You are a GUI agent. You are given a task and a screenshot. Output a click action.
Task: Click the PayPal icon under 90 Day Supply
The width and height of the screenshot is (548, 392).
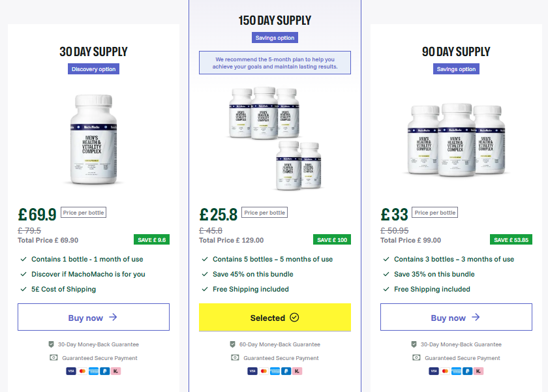[468, 371]
